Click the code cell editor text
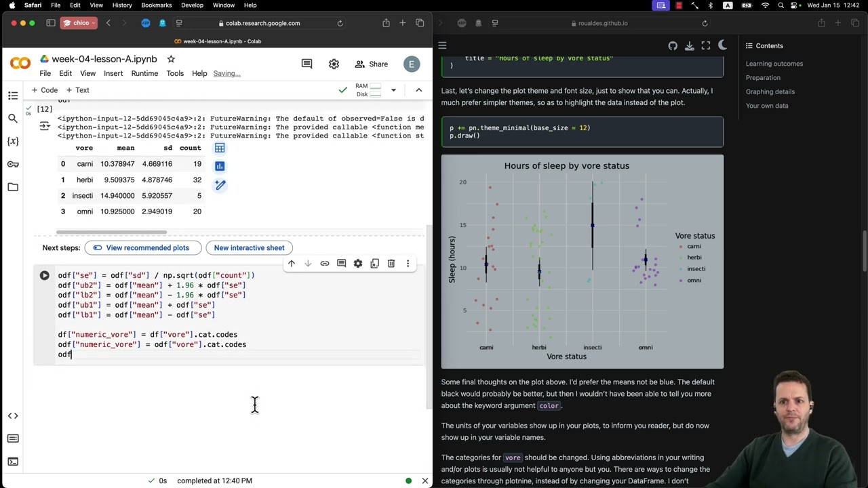868x488 pixels. pos(239,314)
